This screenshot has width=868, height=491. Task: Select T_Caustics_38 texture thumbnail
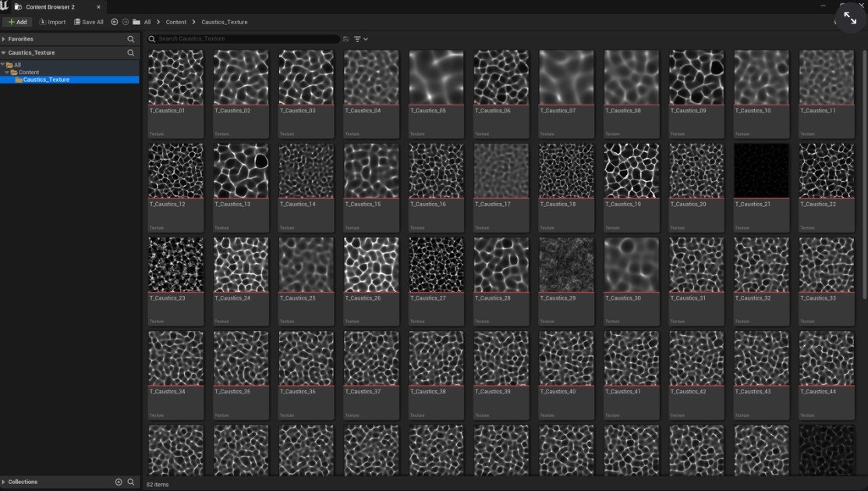coord(436,358)
